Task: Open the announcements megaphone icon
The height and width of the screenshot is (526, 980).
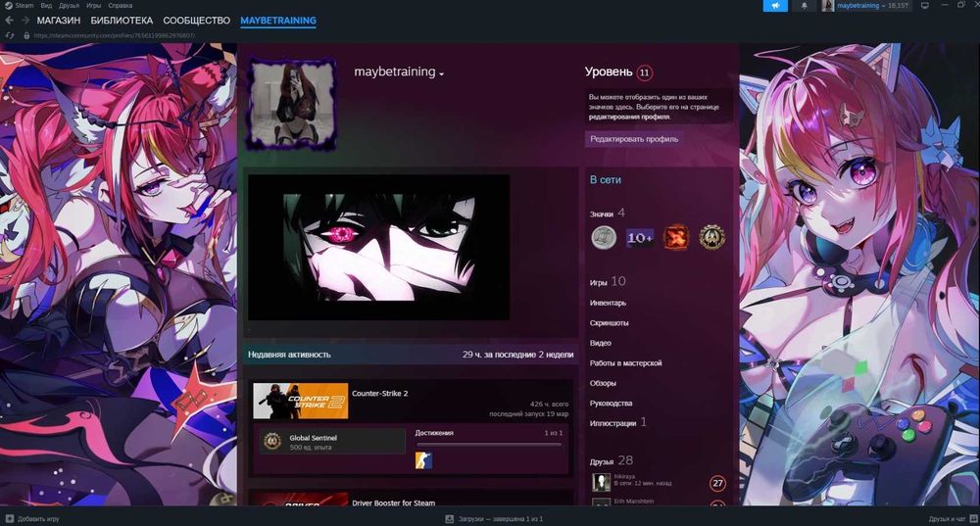Action: click(775, 6)
